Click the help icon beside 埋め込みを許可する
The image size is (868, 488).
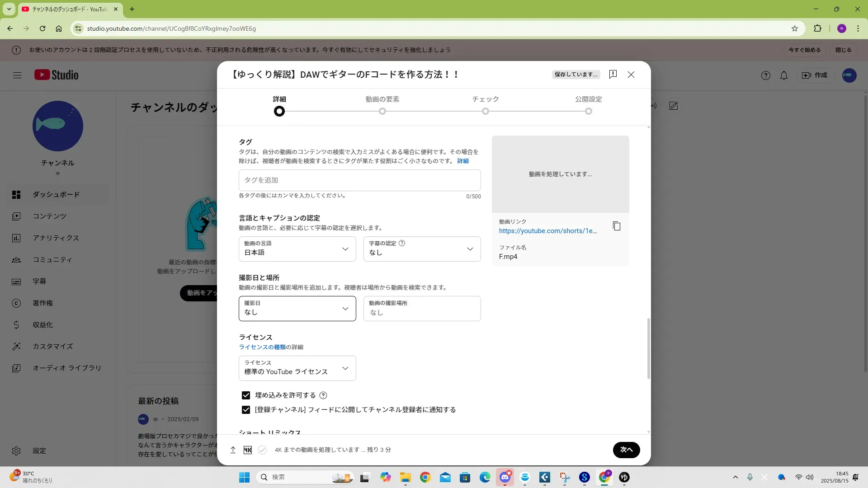click(x=323, y=395)
